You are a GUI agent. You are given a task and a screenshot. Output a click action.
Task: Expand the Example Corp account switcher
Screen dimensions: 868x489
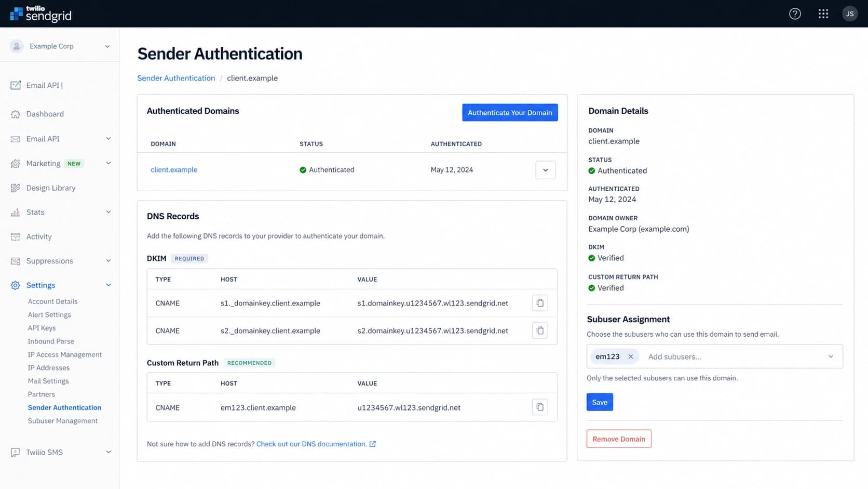107,46
